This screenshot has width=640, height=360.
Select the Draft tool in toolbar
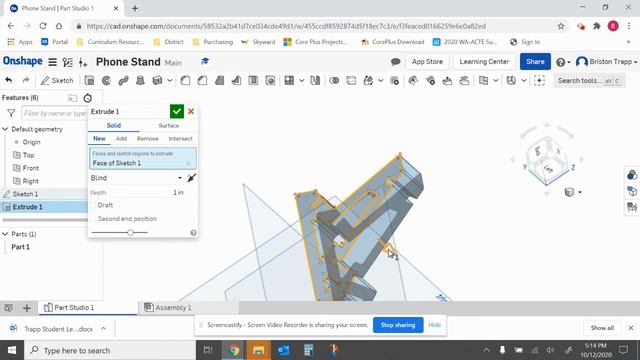[x=219, y=80]
